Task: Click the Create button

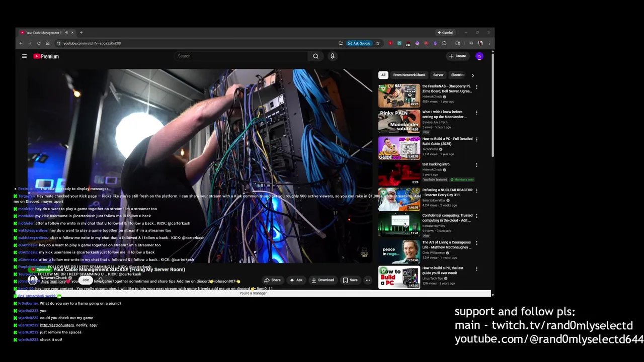Action: [457, 56]
